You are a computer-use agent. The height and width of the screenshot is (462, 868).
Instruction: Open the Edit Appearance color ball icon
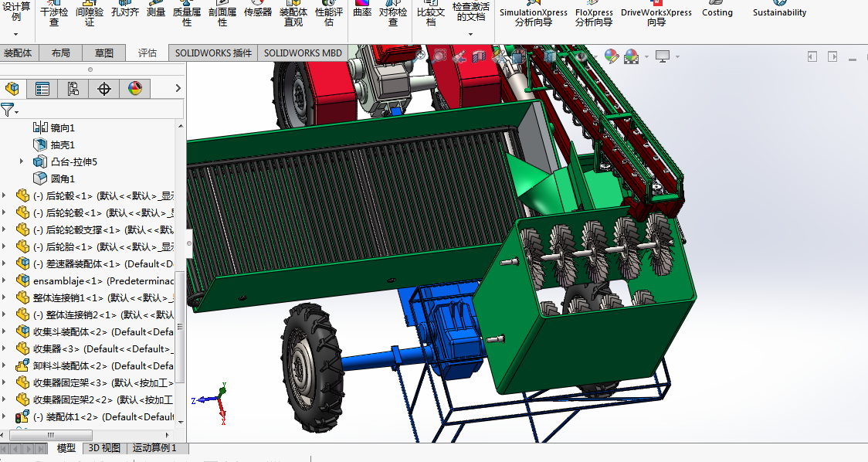coord(611,56)
